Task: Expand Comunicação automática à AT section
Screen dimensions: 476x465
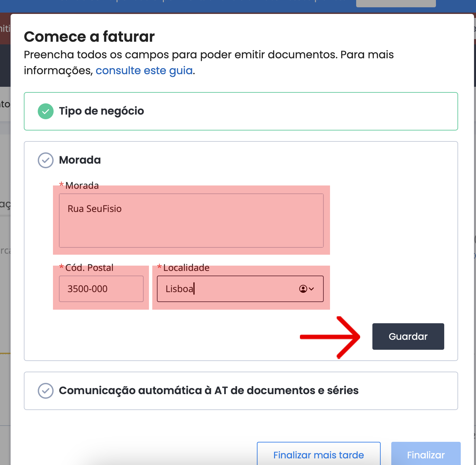Action: tap(241, 391)
